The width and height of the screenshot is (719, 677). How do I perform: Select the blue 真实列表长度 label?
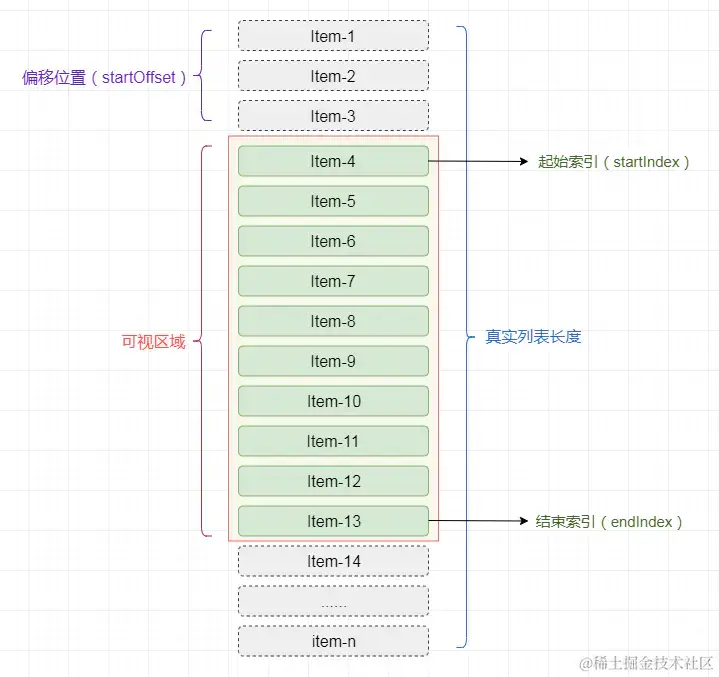click(x=533, y=337)
